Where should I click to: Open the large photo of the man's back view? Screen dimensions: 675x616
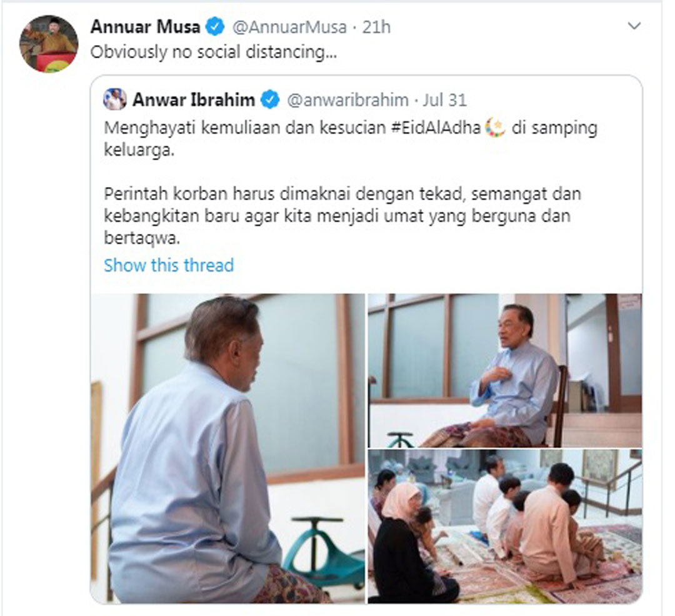(x=227, y=448)
